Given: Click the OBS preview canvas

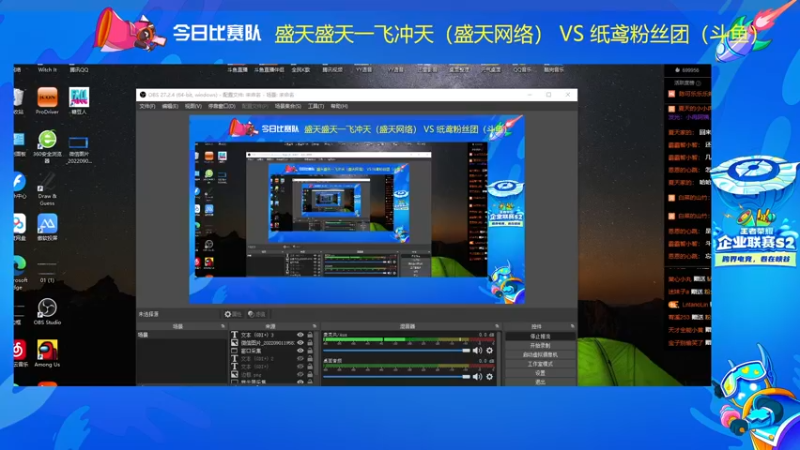Looking at the screenshot, I should coord(357,209).
